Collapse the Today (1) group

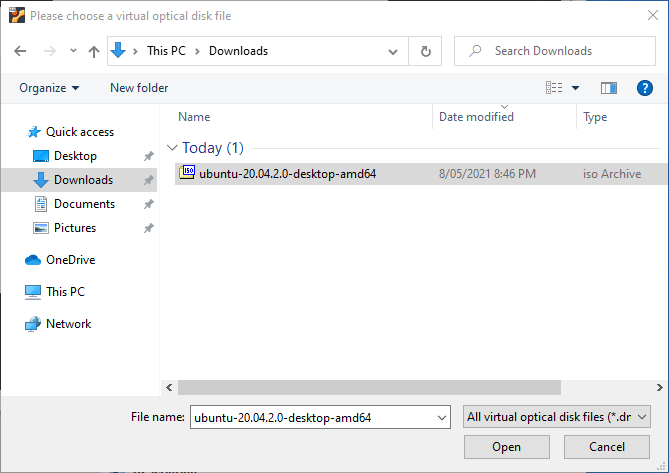tap(172, 148)
